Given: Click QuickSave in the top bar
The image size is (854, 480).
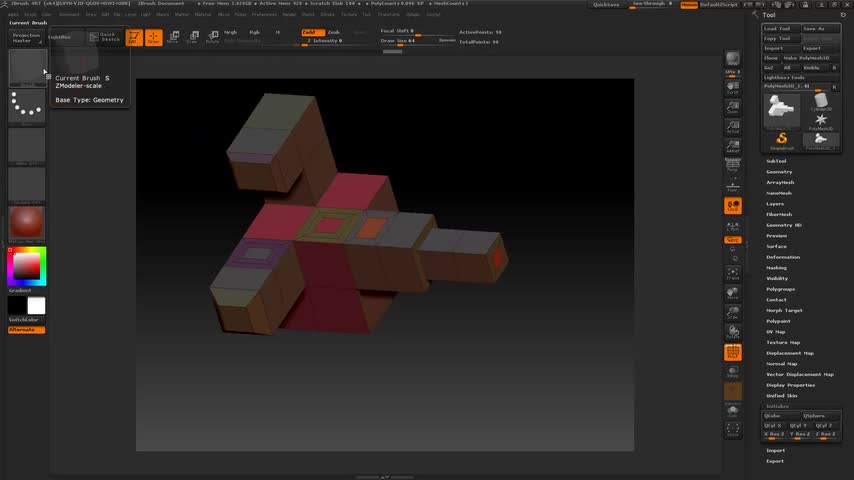Looking at the screenshot, I should [x=606, y=4].
